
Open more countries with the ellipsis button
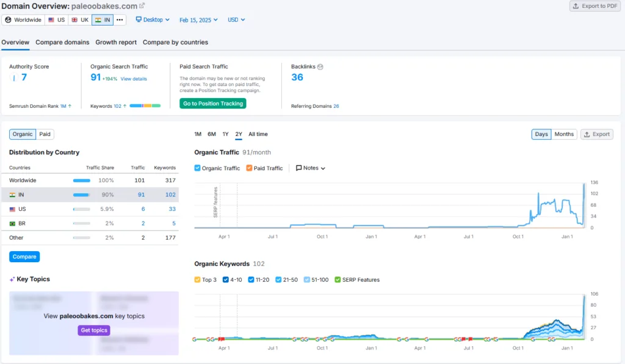tap(120, 20)
